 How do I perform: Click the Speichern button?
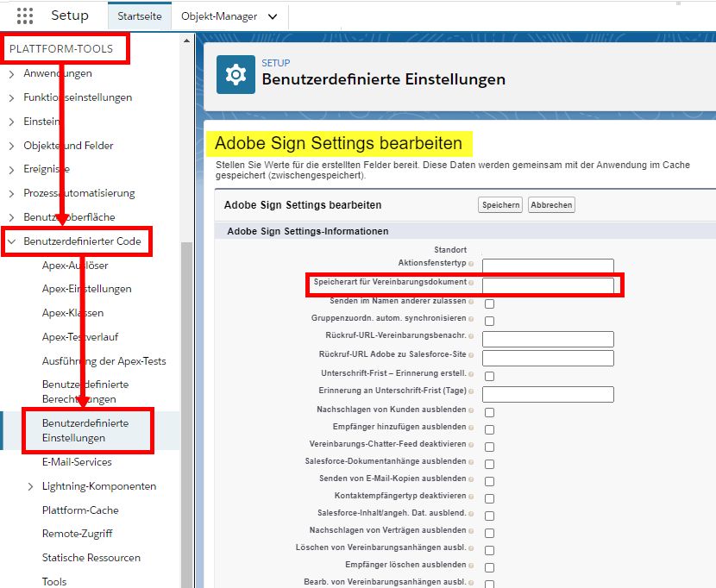[x=500, y=205]
